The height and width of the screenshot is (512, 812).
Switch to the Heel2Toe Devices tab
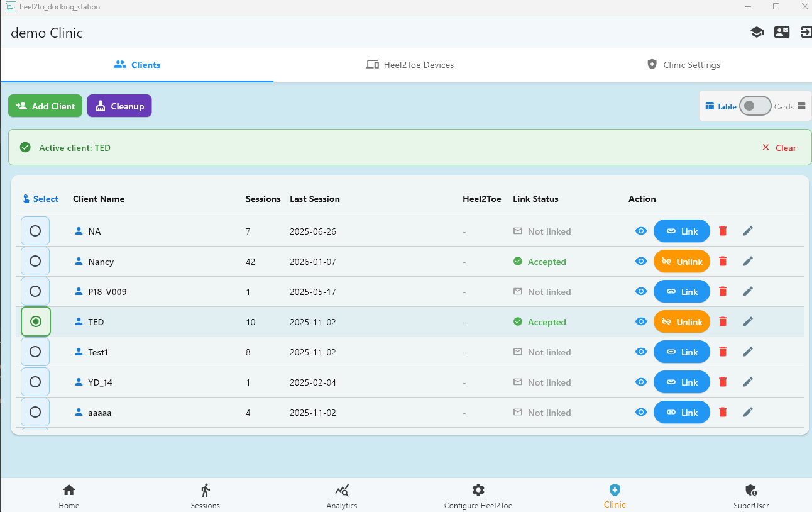pos(410,65)
